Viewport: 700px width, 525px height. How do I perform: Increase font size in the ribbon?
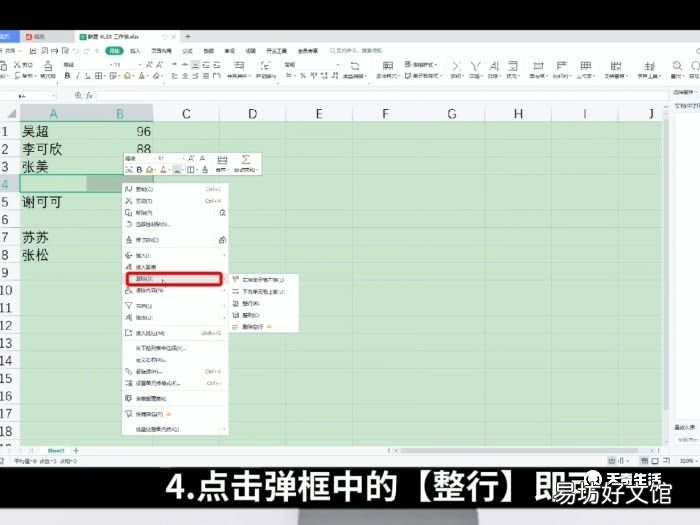click(149, 65)
